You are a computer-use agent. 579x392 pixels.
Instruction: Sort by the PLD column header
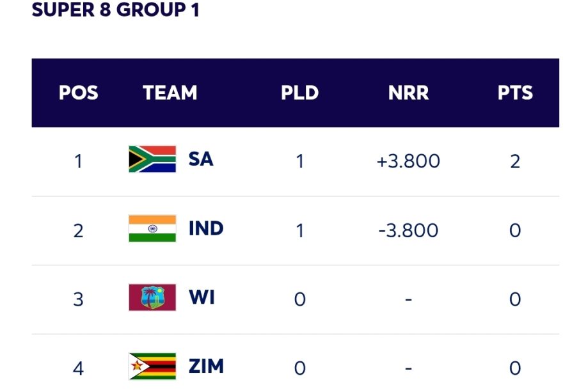[299, 93]
